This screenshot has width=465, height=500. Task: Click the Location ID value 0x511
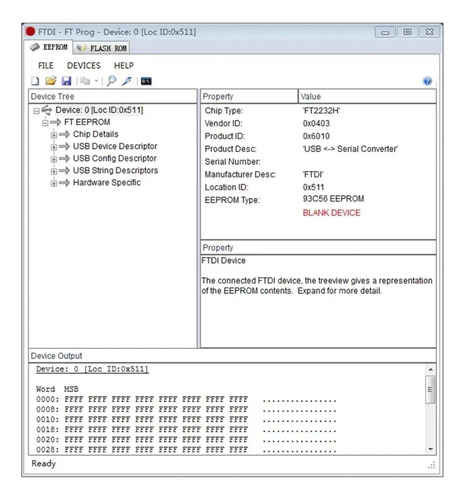(313, 187)
